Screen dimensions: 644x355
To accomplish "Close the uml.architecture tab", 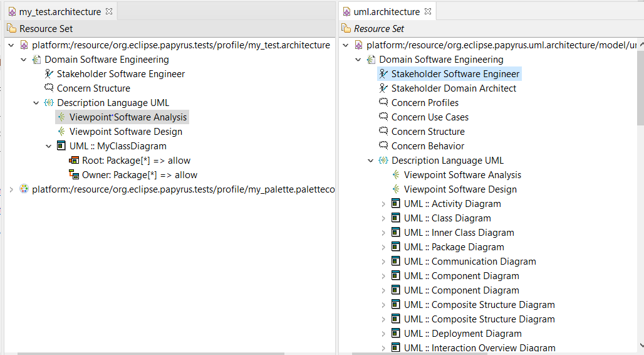I will 428,11.
